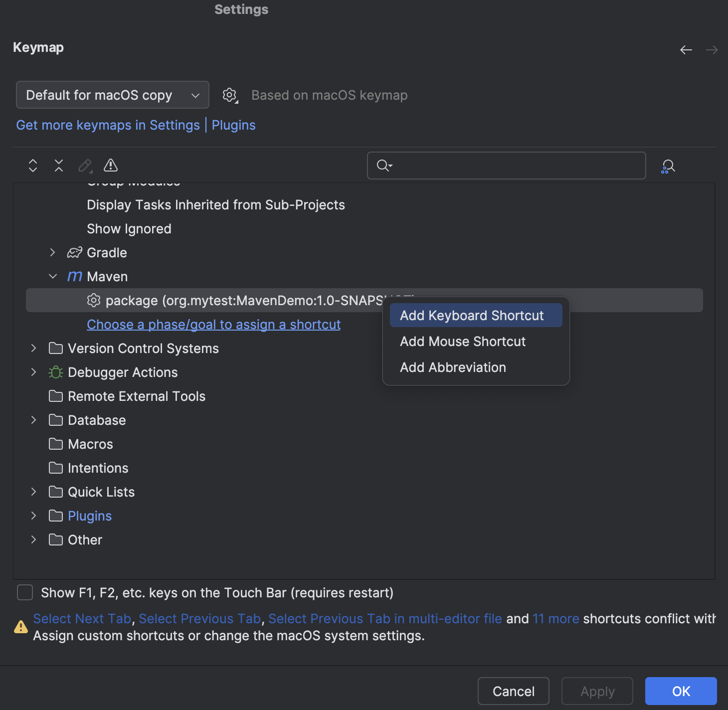Choose Add Mouse Shortcut from the menu
Image resolution: width=728 pixels, height=710 pixels.
coord(462,342)
